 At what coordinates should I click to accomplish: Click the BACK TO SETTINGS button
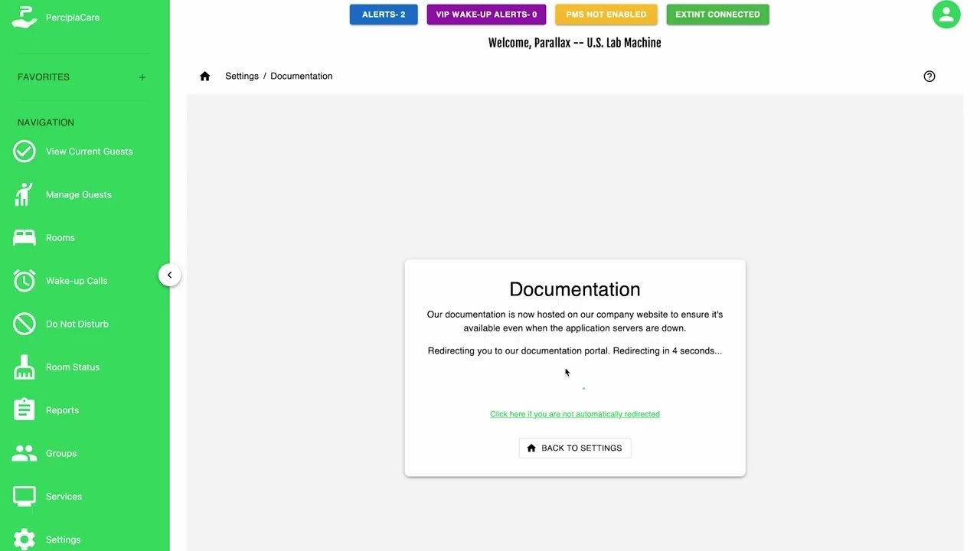[575, 448]
